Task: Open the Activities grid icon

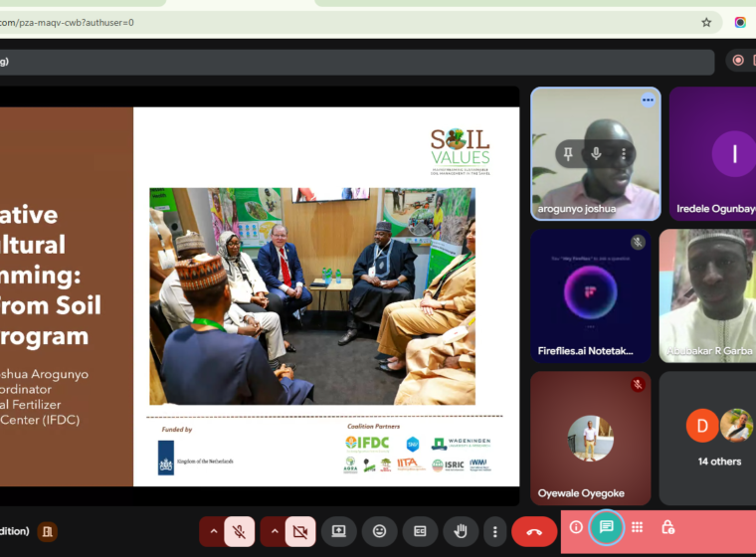Action: point(637,527)
